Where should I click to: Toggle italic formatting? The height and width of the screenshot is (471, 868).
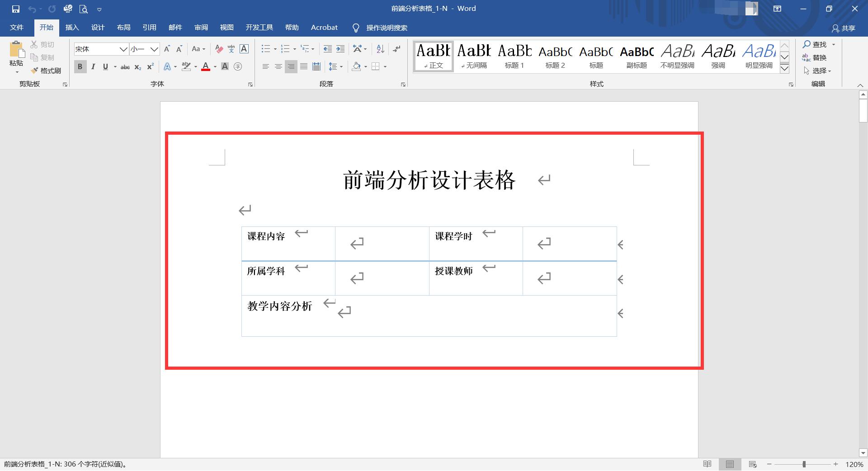pos(93,66)
